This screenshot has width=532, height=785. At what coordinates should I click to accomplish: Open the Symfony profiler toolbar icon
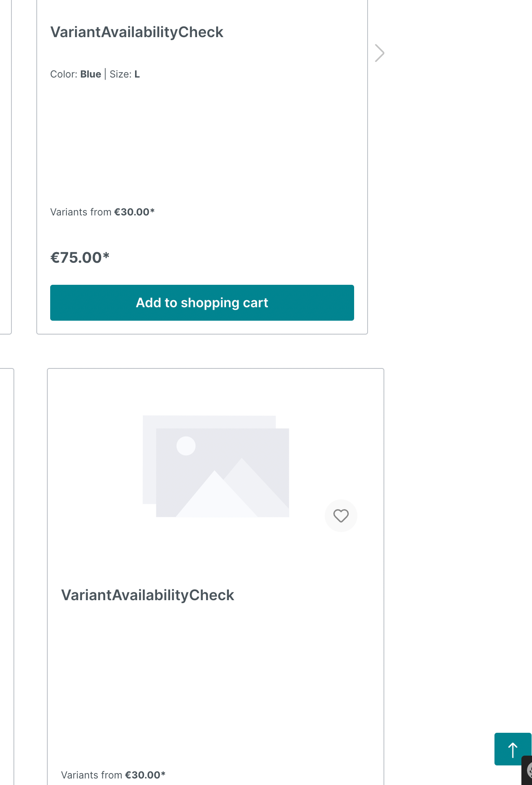point(528,771)
